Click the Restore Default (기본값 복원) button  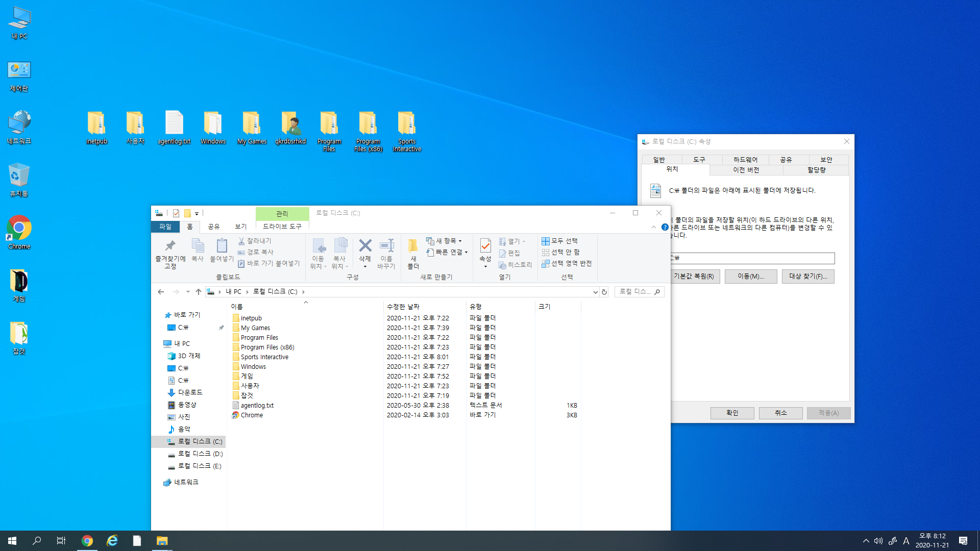click(x=694, y=276)
